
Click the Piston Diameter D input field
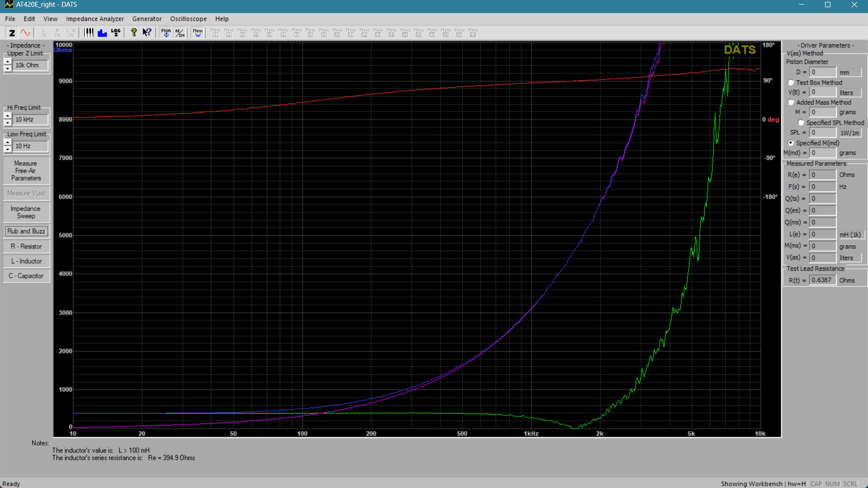[x=823, y=72]
